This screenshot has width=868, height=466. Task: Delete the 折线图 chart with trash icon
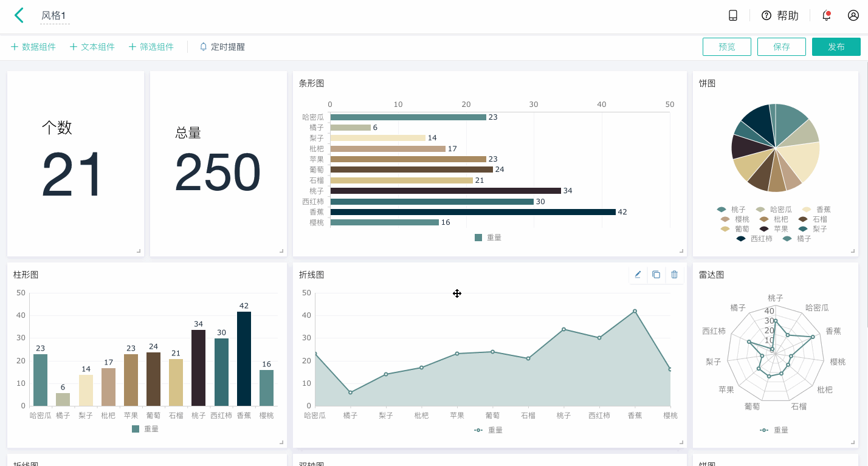pyautogui.click(x=674, y=275)
